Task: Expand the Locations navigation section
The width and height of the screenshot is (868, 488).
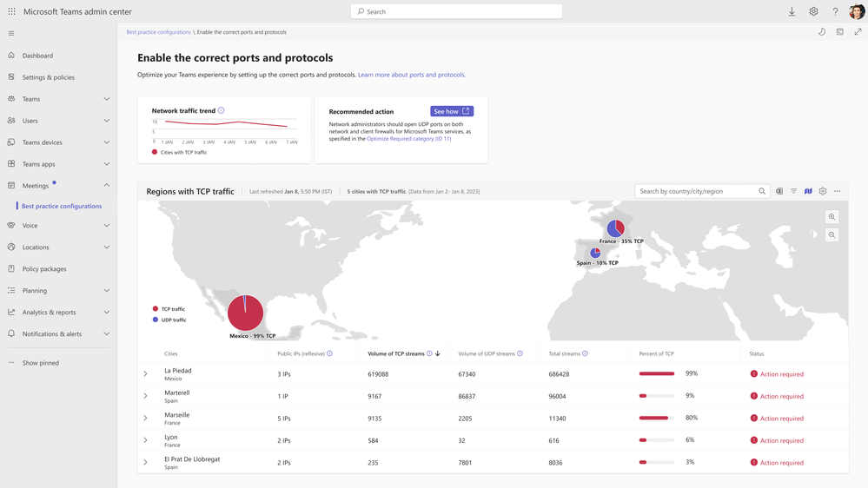Action: 106,247
